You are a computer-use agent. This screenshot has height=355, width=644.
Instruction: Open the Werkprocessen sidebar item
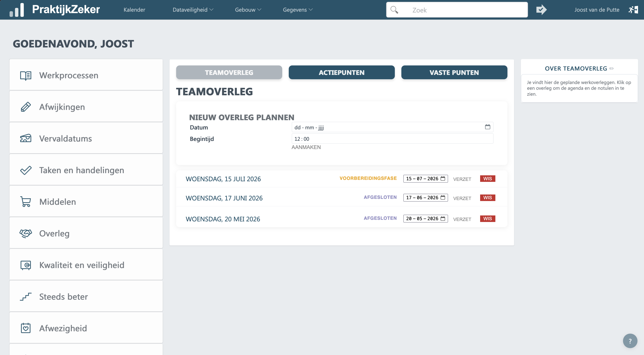pyautogui.click(x=86, y=75)
